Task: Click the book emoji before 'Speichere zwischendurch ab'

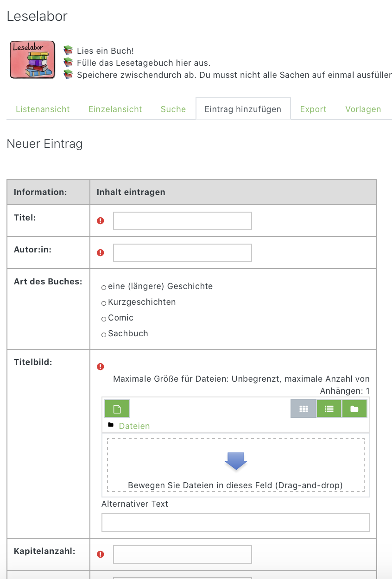Action: [x=69, y=74]
